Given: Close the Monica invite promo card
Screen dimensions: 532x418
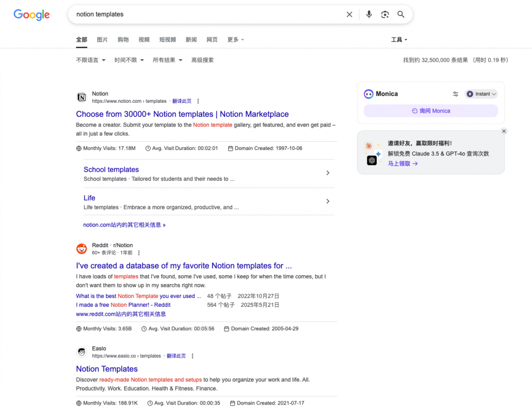Looking at the screenshot, I should (x=504, y=131).
